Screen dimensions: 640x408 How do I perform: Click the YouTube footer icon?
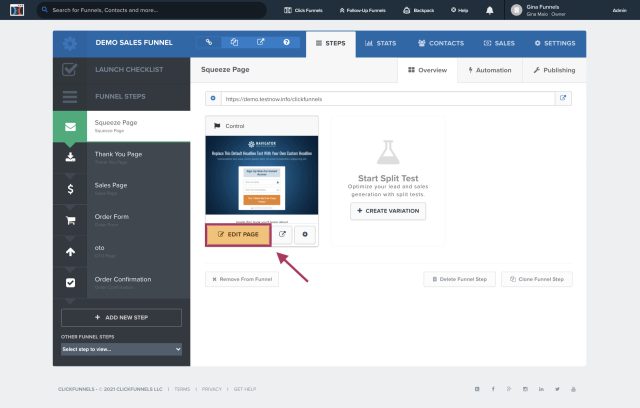coord(573,389)
